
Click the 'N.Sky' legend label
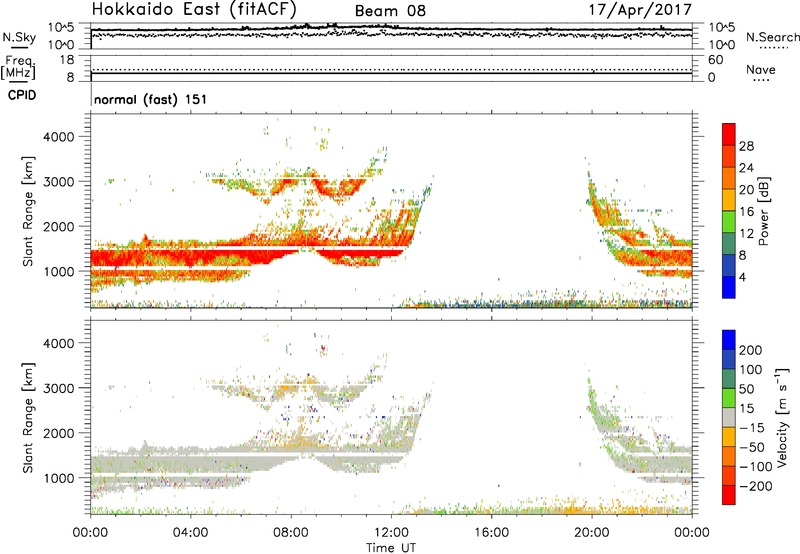tap(19, 37)
